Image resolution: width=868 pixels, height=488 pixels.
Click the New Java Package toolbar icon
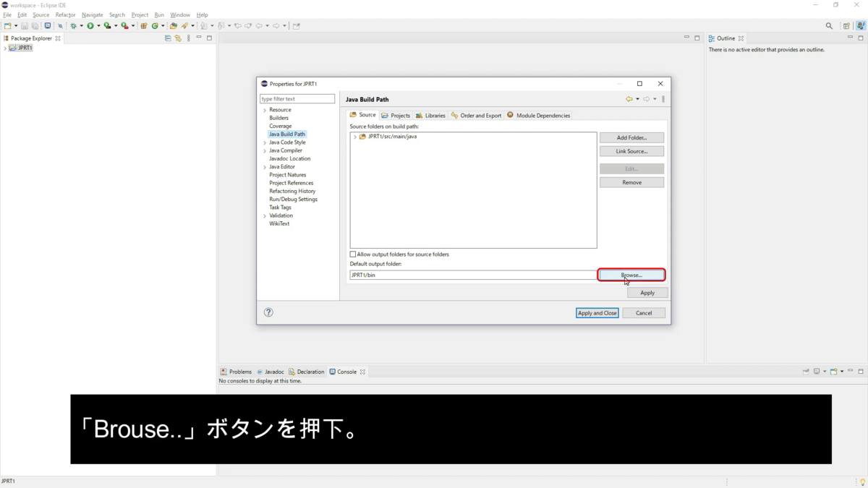click(144, 25)
